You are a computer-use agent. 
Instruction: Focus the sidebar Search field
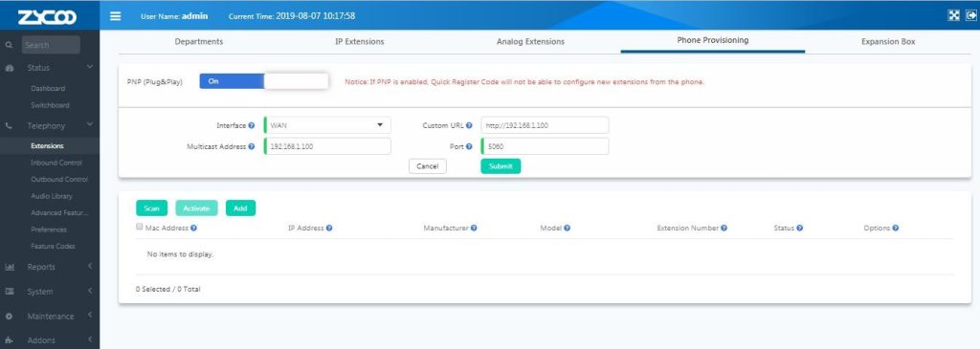point(51,45)
